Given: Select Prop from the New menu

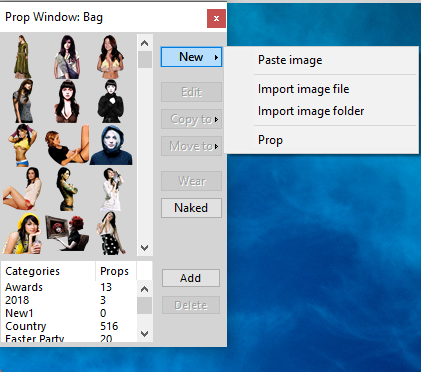Looking at the screenshot, I should click(270, 140).
